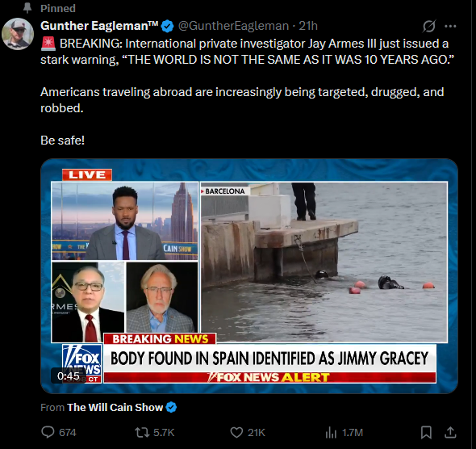Click the 5.7K repost count
476x449 pixels.
[x=164, y=432]
